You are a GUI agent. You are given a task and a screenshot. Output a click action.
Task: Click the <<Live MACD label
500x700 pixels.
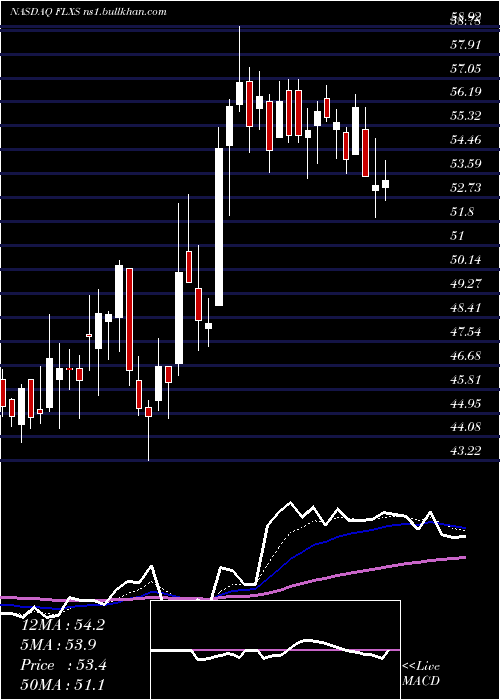click(x=421, y=673)
